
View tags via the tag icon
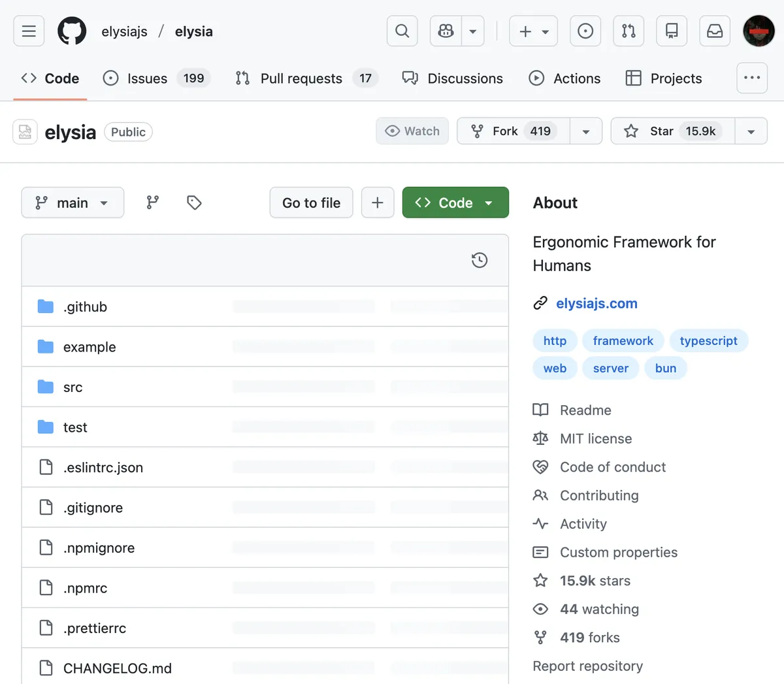tap(194, 203)
